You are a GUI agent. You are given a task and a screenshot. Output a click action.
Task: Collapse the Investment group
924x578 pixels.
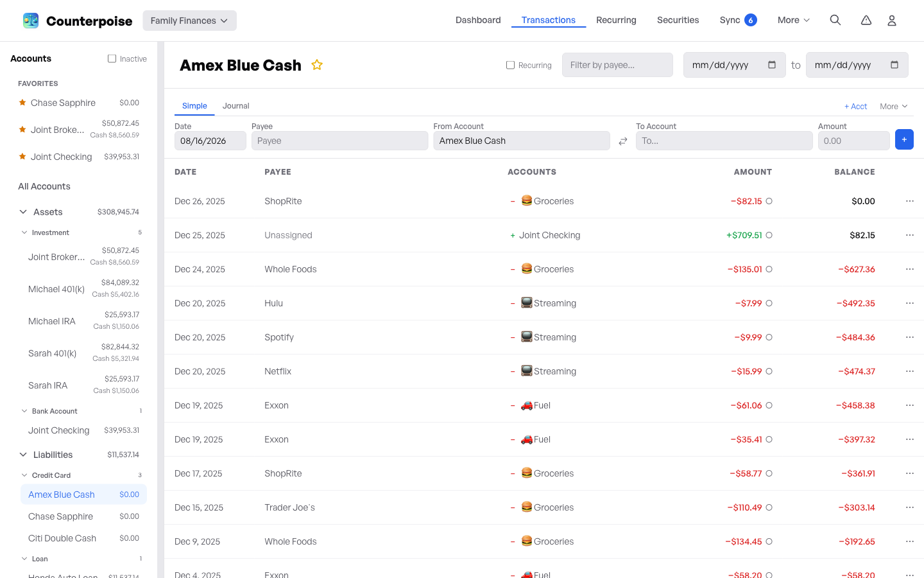pyautogui.click(x=24, y=232)
